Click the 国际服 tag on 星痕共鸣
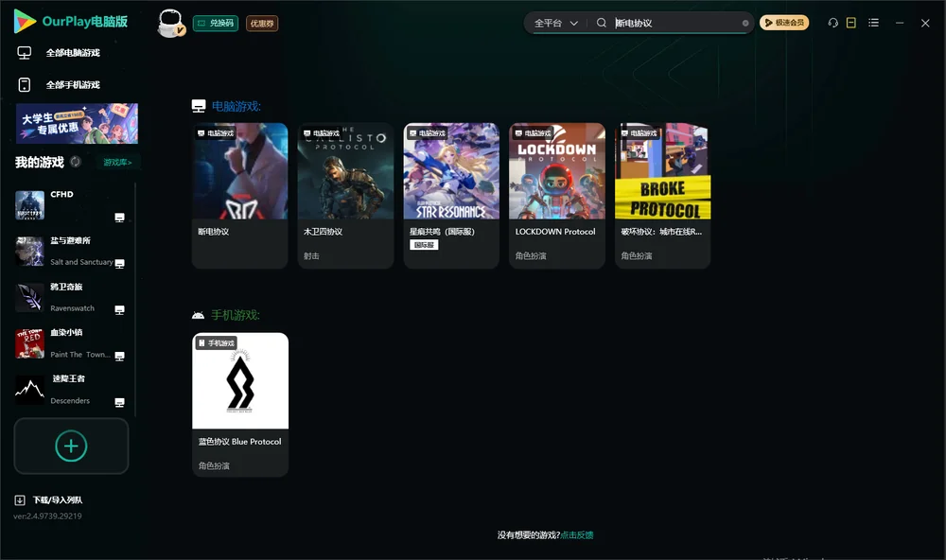Image resolution: width=946 pixels, height=560 pixels. pos(424,245)
